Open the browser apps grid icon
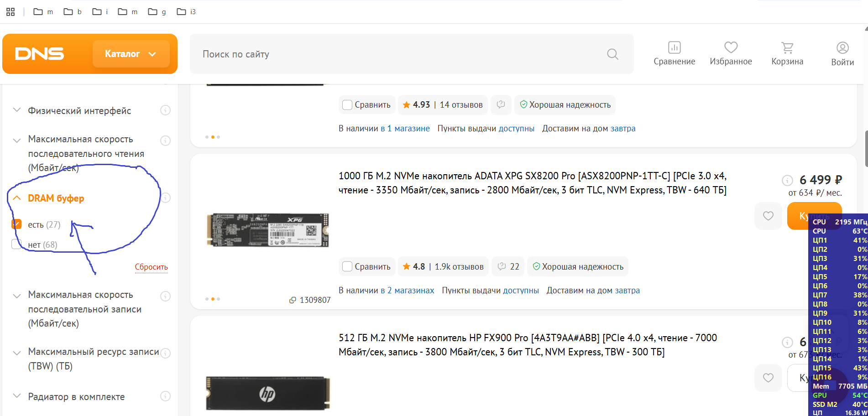The height and width of the screenshot is (416, 868). (10, 12)
